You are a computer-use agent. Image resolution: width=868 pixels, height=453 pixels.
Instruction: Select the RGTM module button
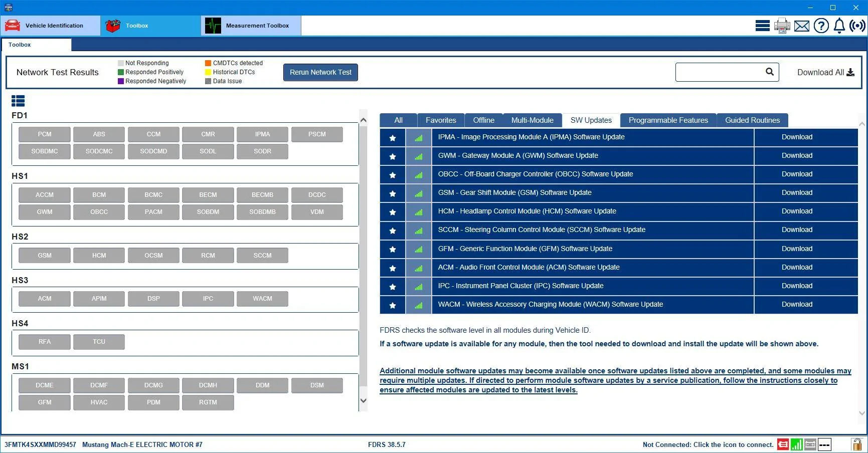(x=208, y=402)
